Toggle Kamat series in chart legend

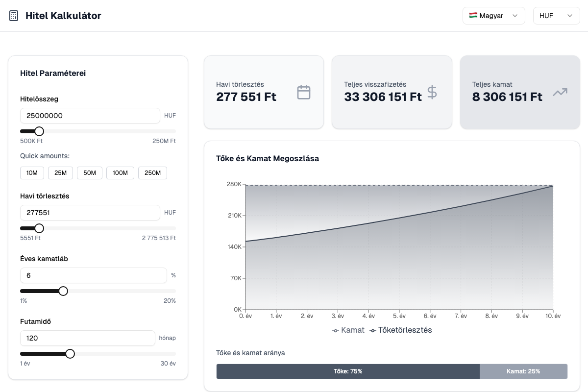tap(348, 330)
